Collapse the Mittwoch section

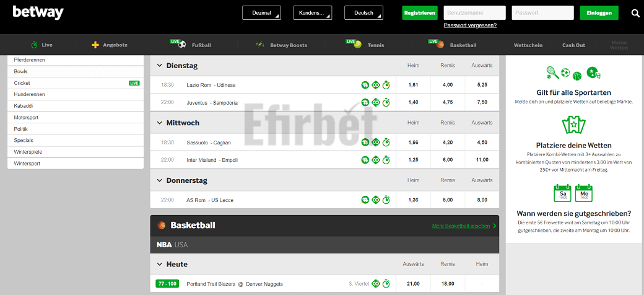(159, 123)
